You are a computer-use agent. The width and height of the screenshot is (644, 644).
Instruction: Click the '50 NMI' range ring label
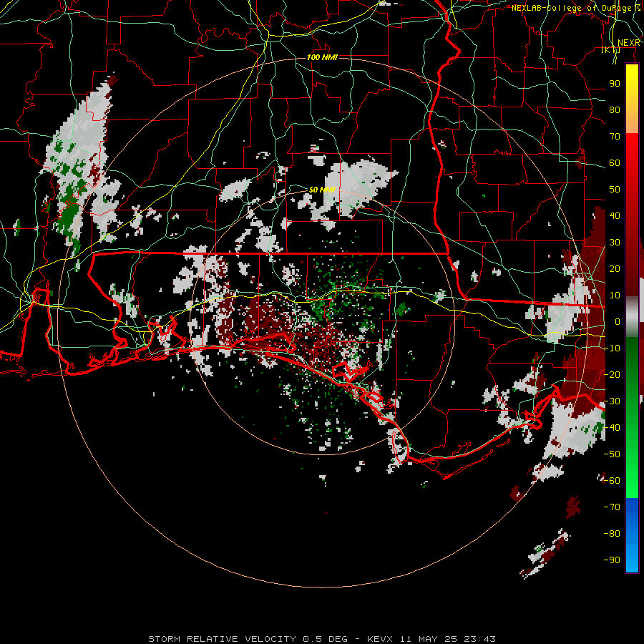point(322,190)
